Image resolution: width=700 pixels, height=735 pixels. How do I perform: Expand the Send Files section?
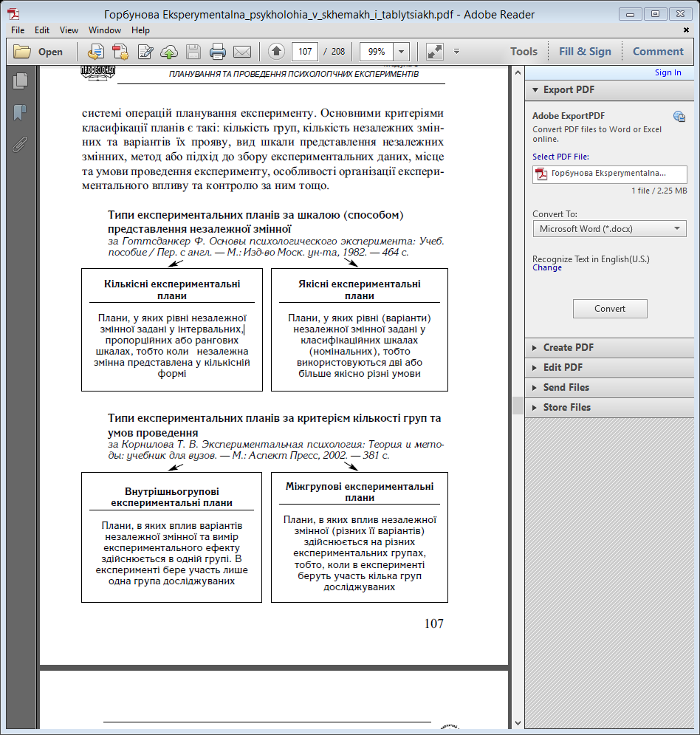pos(566,387)
